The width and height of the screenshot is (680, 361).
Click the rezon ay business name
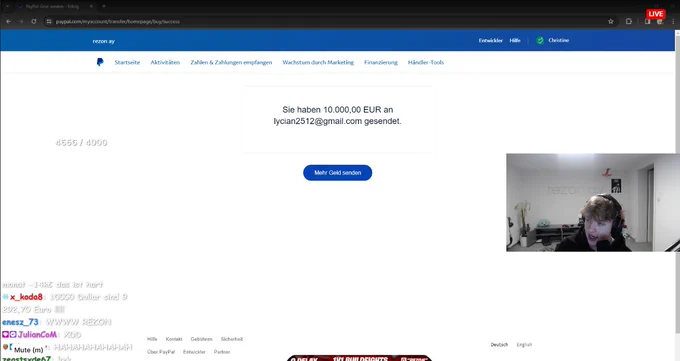104,41
